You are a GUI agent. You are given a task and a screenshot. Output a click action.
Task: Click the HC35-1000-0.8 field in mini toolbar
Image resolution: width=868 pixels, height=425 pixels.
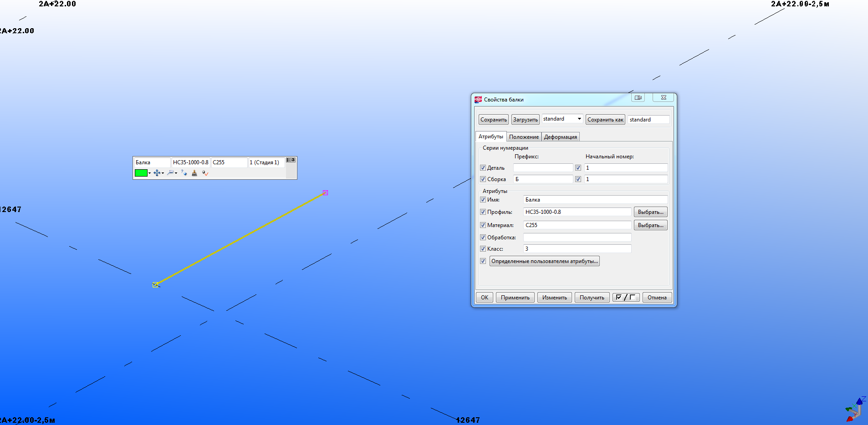[x=191, y=162]
